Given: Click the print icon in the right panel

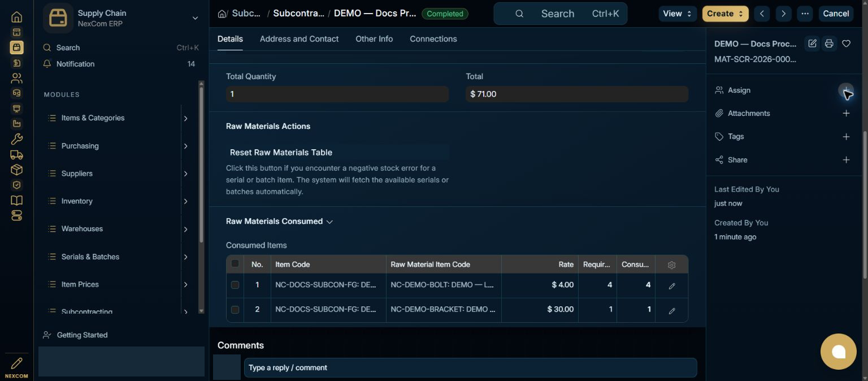Looking at the screenshot, I should [x=829, y=44].
